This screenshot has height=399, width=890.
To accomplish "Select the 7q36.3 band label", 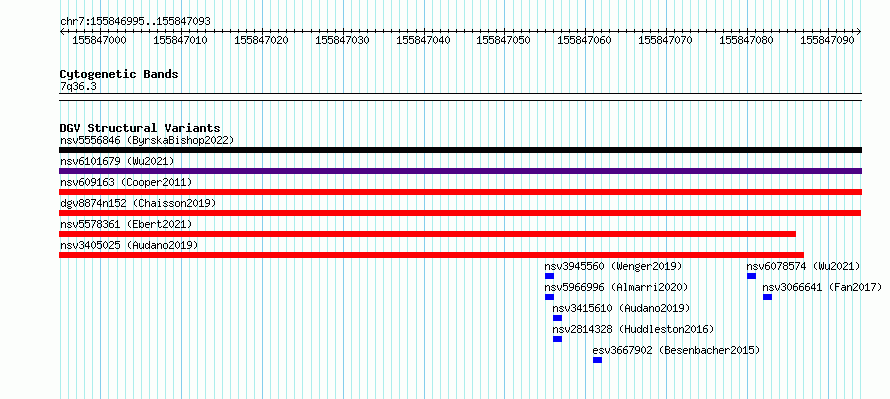I will pyautogui.click(x=78, y=86).
